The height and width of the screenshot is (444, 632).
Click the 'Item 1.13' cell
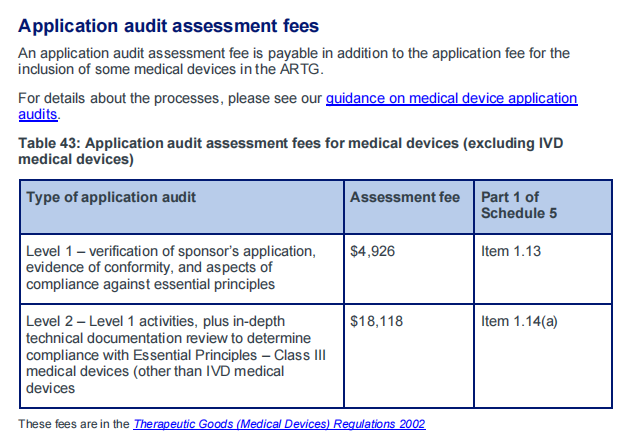[543, 269]
